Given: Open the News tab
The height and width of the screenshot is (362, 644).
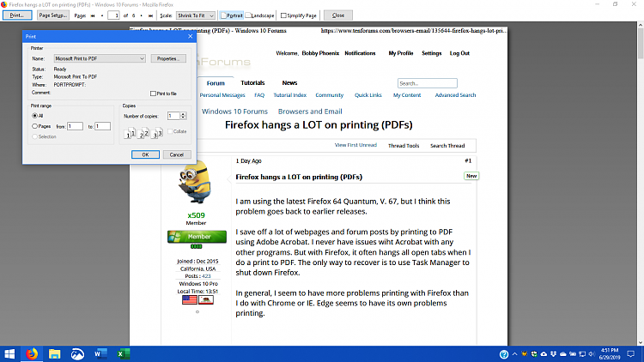Looking at the screenshot, I should [x=289, y=83].
